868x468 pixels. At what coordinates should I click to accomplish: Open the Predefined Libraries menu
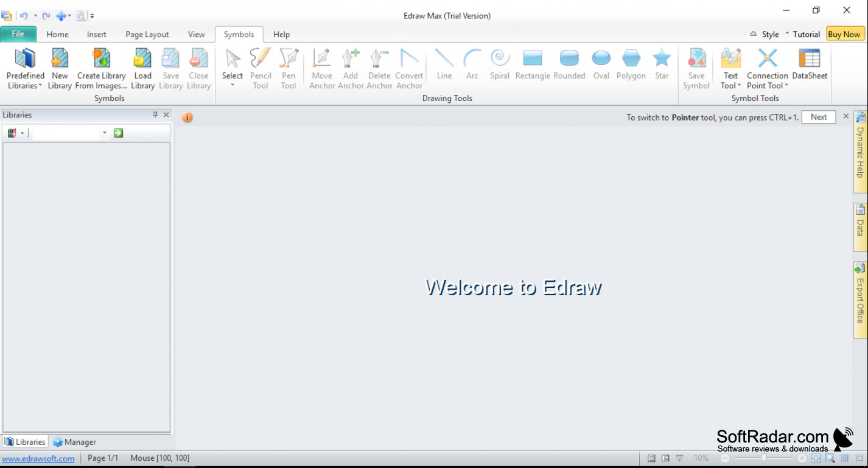pos(25,69)
